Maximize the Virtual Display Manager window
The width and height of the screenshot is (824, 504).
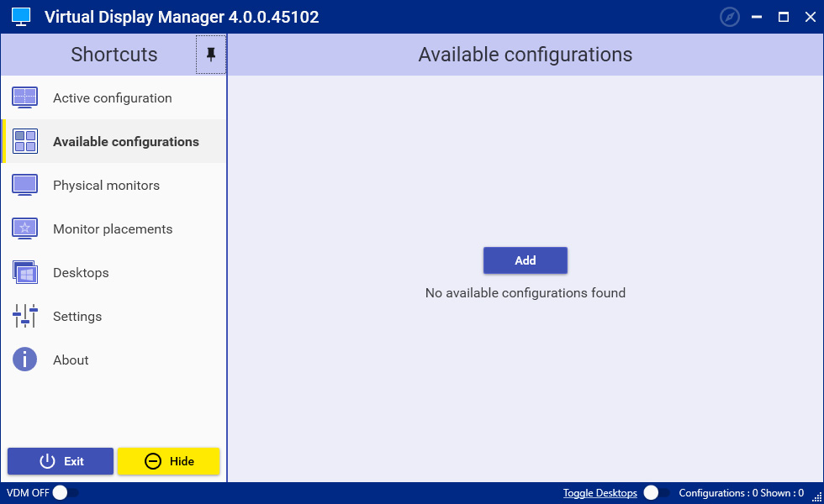tap(783, 17)
